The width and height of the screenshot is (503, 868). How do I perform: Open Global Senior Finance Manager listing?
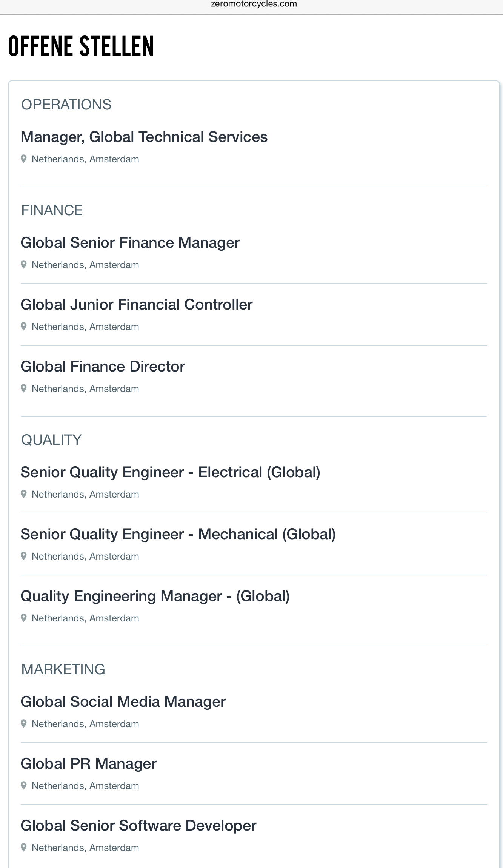130,243
